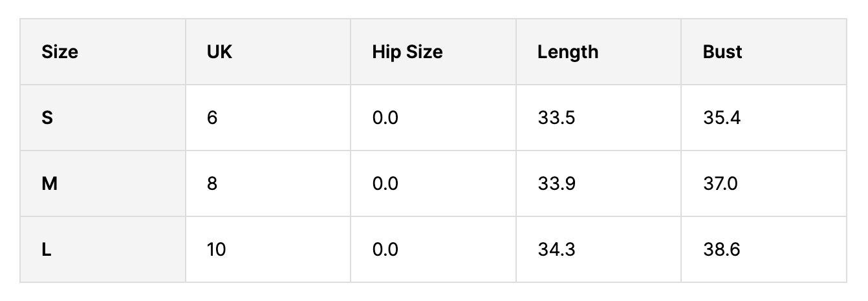Click the 34.3 length cell

(x=556, y=249)
